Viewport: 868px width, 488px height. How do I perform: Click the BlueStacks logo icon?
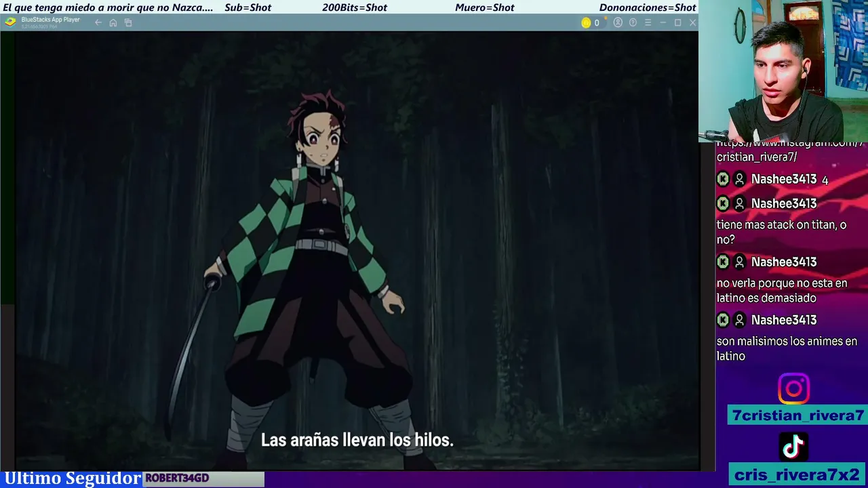click(x=10, y=22)
